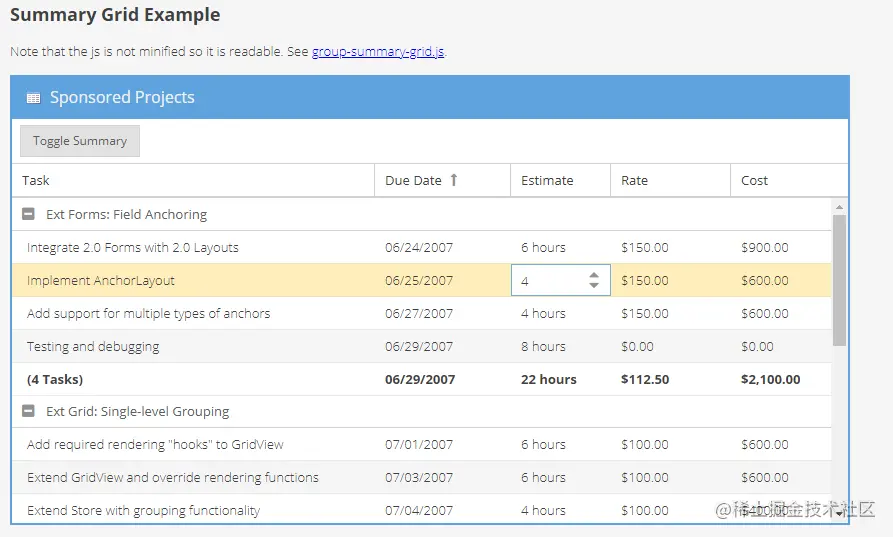This screenshot has height=537, width=893.
Task: Click the due date 06/25/2007
Action: (x=419, y=281)
